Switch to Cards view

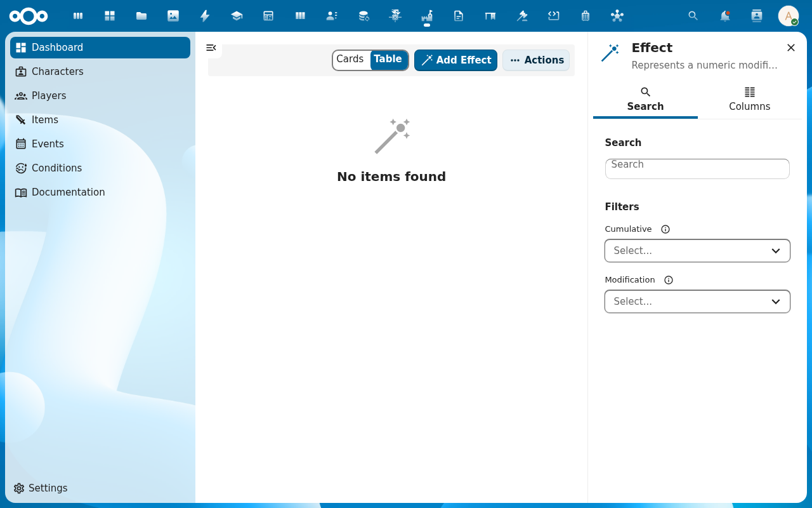tap(350, 59)
